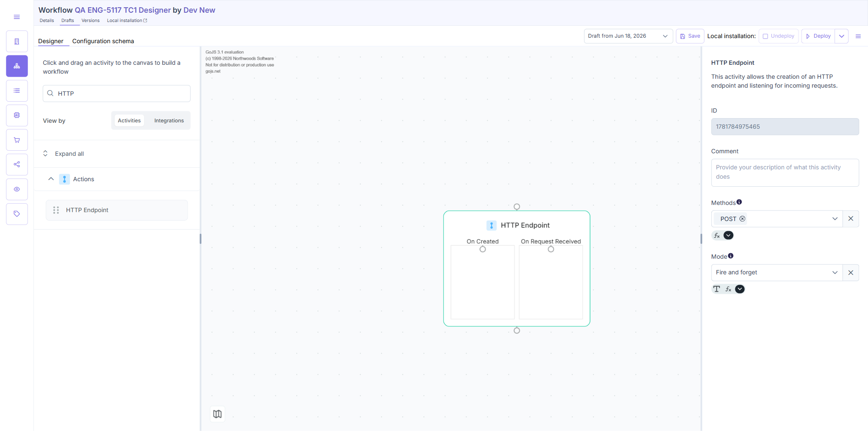Expand input type options under Methods
The image size is (868, 431).
click(x=729, y=235)
